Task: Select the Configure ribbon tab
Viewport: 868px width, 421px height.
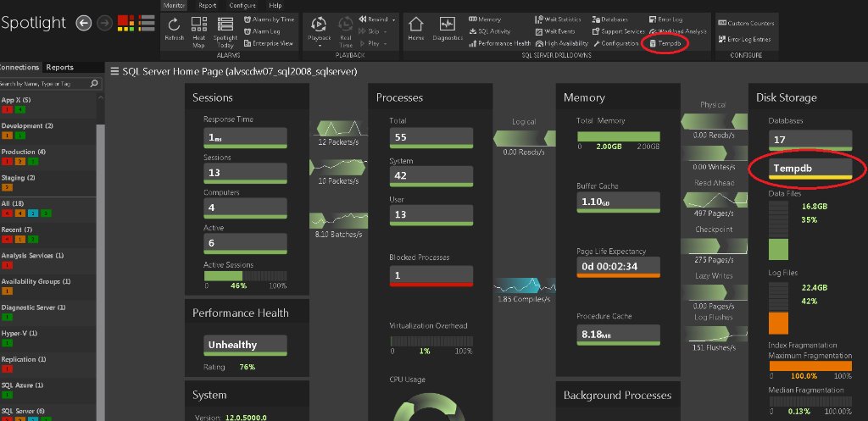Action: (242, 6)
